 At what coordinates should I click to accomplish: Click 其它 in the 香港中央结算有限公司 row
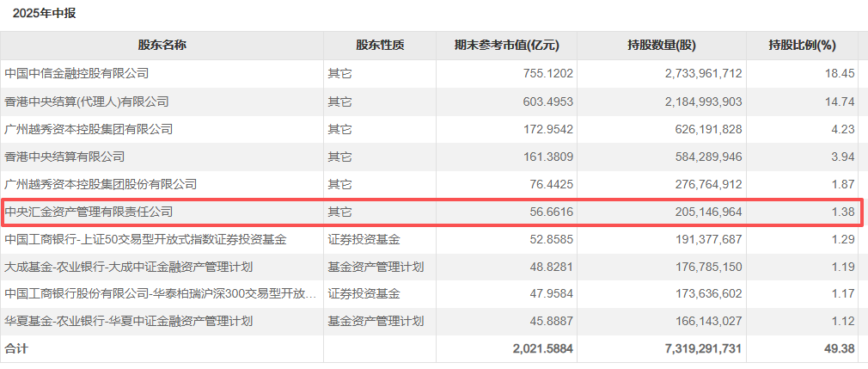pos(339,157)
